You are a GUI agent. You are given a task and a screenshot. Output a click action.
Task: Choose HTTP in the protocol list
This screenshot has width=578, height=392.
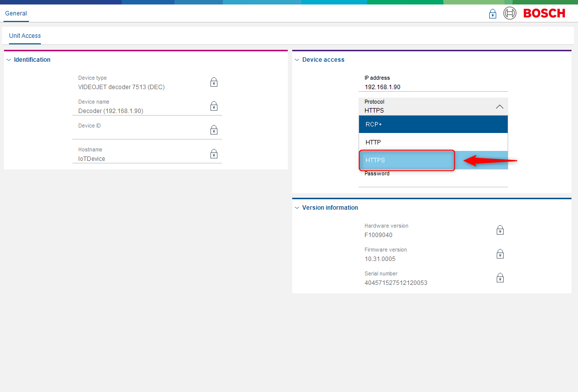click(x=433, y=142)
